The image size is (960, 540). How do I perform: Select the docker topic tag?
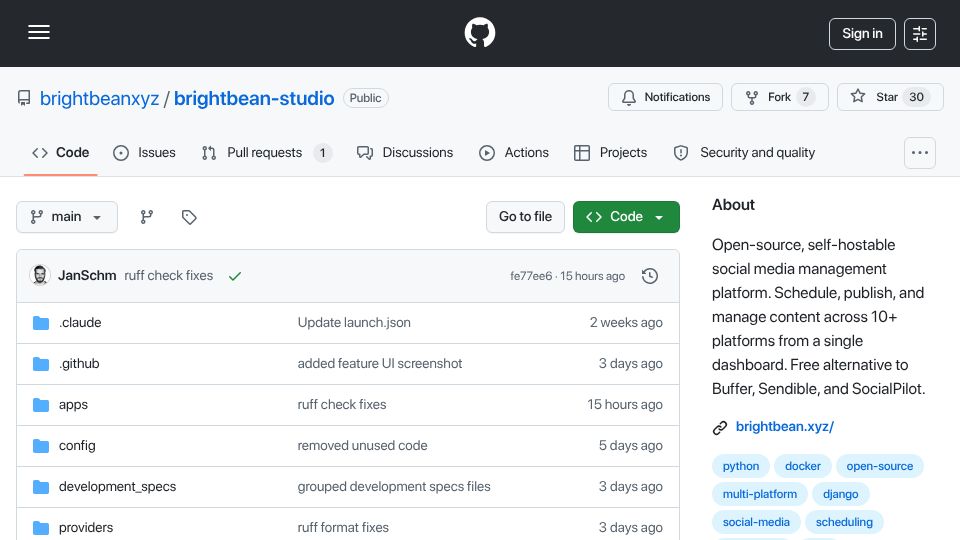(803, 466)
